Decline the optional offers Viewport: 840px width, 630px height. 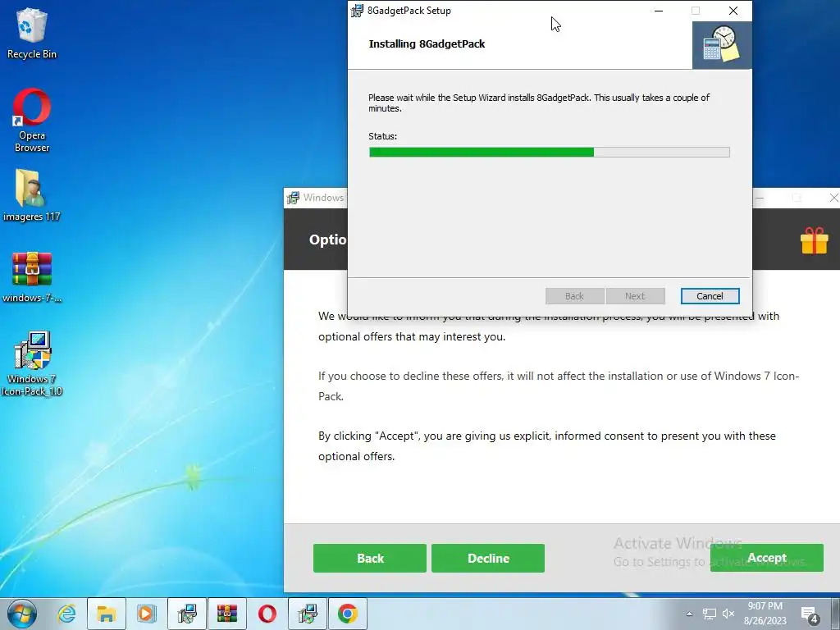click(488, 558)
